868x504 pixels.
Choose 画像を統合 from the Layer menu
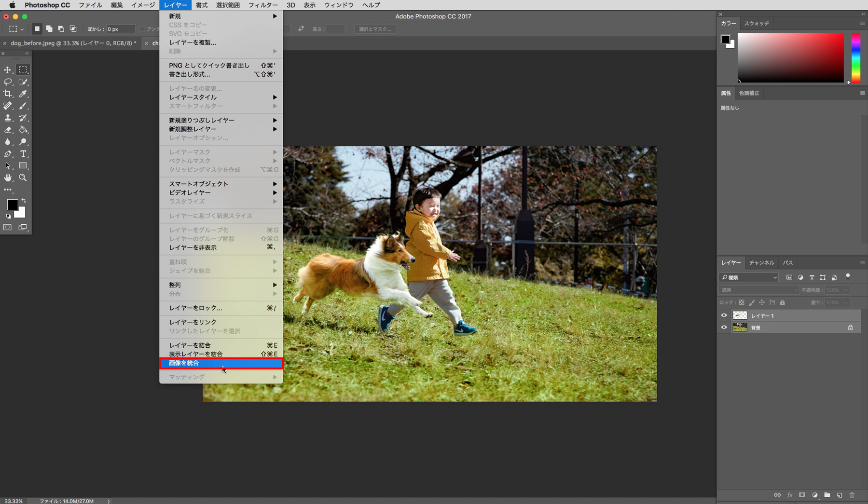click(221, 363)
